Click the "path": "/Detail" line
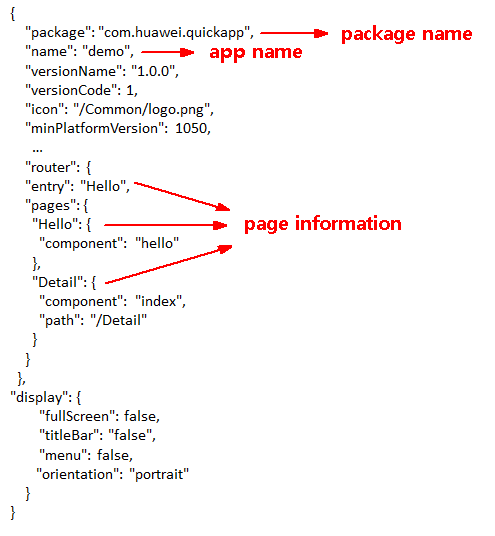This screenshot has height=536, width=495. click(93, 321)
